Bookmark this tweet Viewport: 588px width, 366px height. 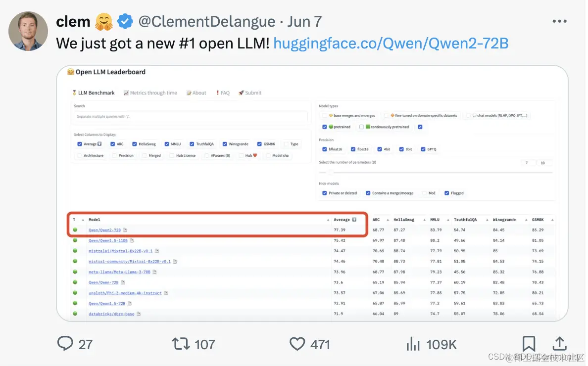pyautogui.click(x=529, y=344)
